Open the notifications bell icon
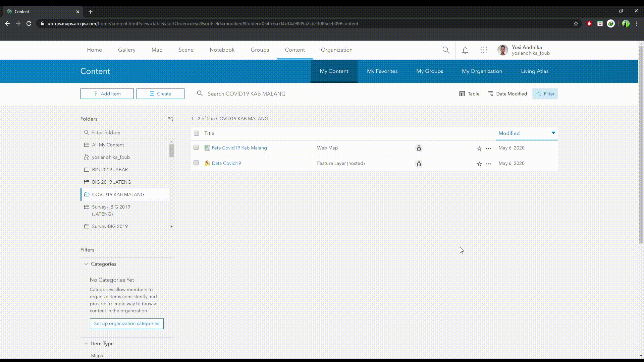 [465, 50]
